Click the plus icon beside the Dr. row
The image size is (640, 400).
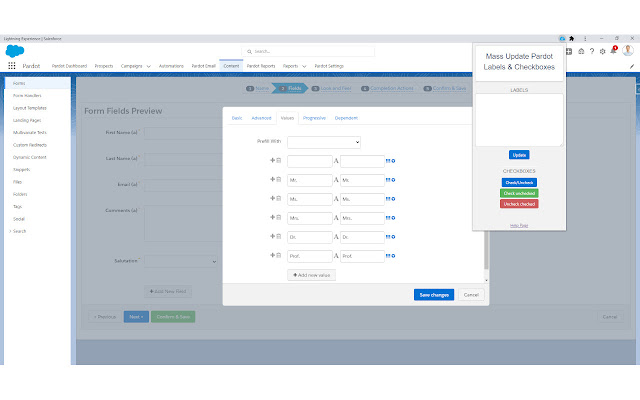pyautogui.click(x=272, y=236)
